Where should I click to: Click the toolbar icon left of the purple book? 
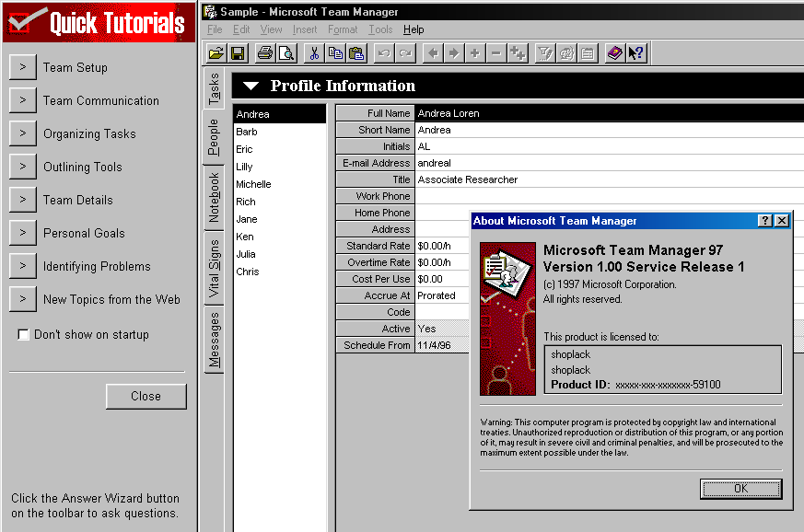(x=588, y=53)
